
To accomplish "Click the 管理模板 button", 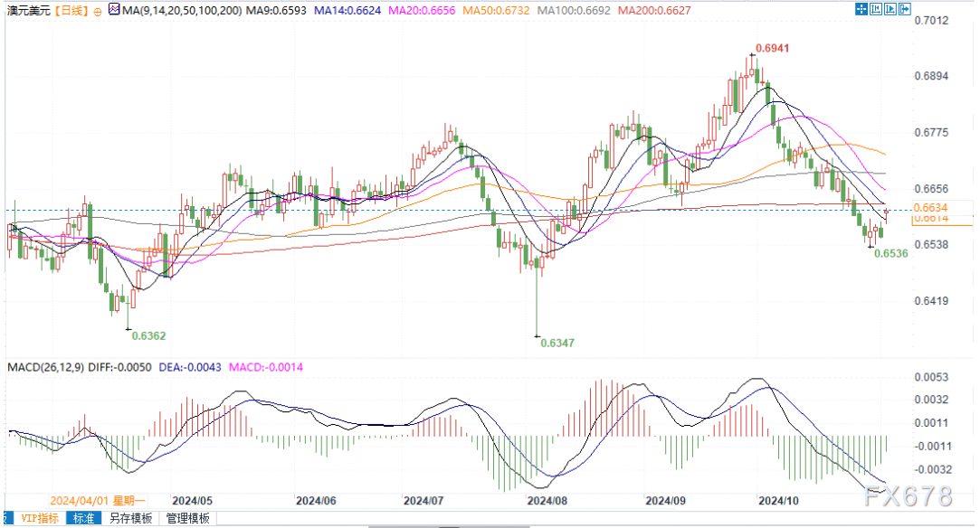I will coord(187,518).
